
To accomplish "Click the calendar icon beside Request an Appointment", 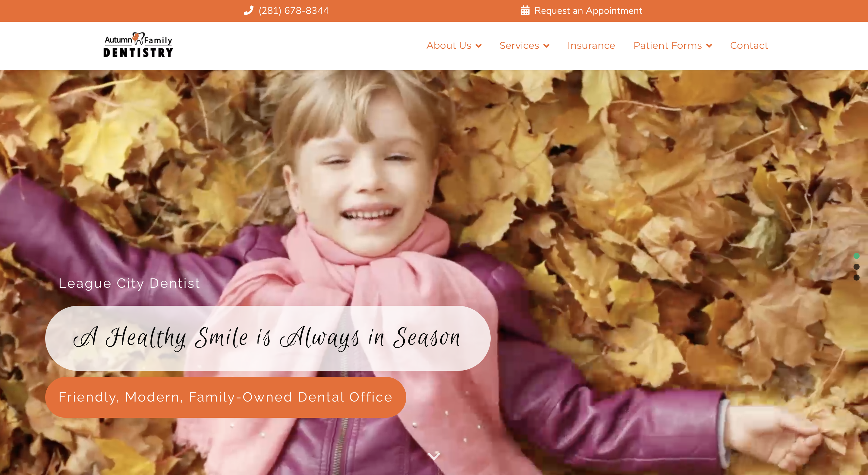I will 525,11.
